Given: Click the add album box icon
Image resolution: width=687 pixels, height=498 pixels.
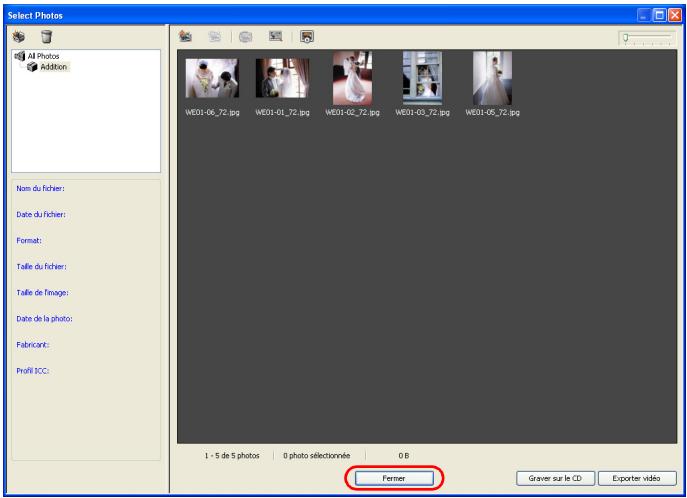Looking at the screenshot, I should tap(18, 36).
